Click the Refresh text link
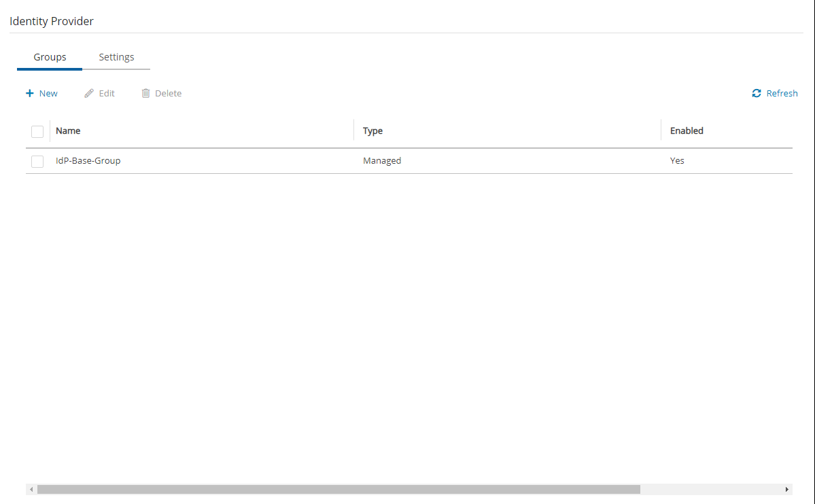Screen dimensions: 815x504 point(782,93)
